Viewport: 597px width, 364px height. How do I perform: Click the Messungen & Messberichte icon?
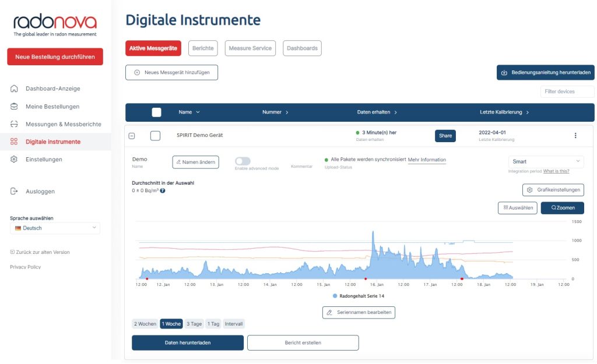coord(14,124)
